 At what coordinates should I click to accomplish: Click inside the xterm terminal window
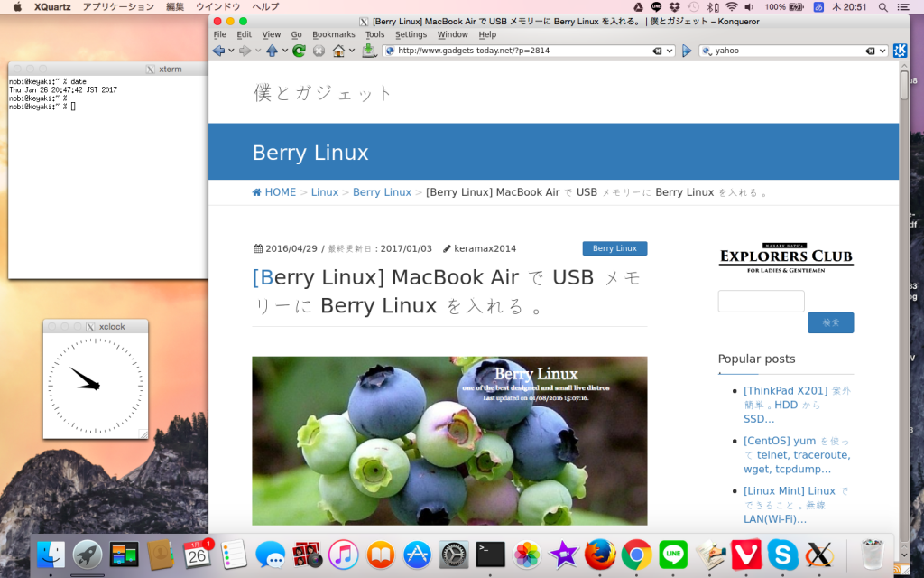click(x=108, y=177)
